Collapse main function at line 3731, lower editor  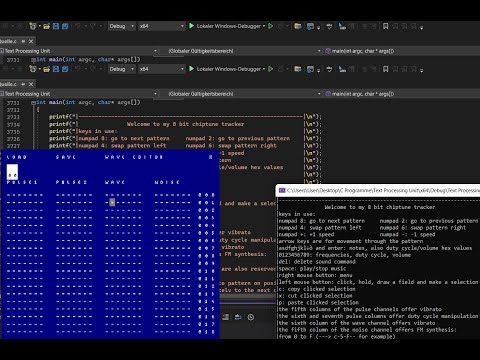33,103
